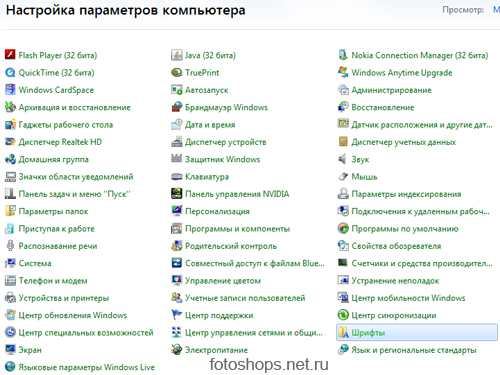This screenshot has width=500, height=375.
Task: Open Совместный доступ к файлам Bluetooth
Action: (255, 263)
